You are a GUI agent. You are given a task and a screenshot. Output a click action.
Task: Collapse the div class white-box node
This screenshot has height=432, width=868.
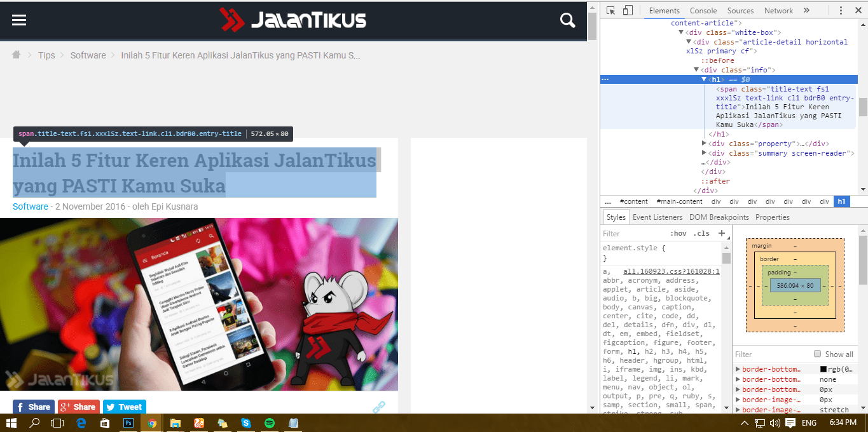click(x=681, y=32)
